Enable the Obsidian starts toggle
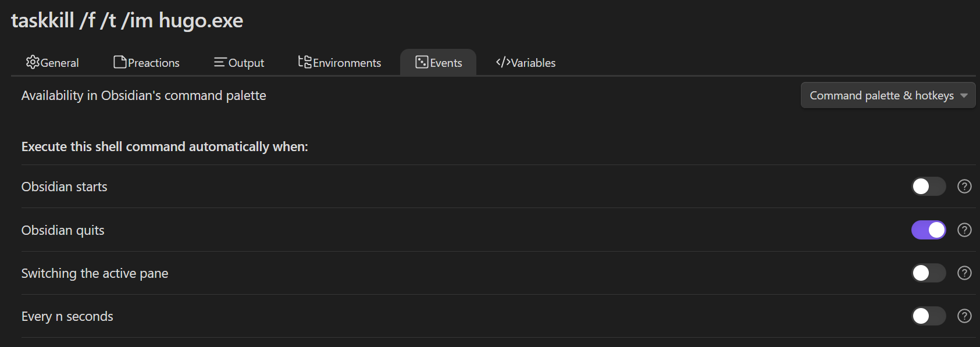The width and height of the screenshot is (980, 347). [x=928, y=187]
